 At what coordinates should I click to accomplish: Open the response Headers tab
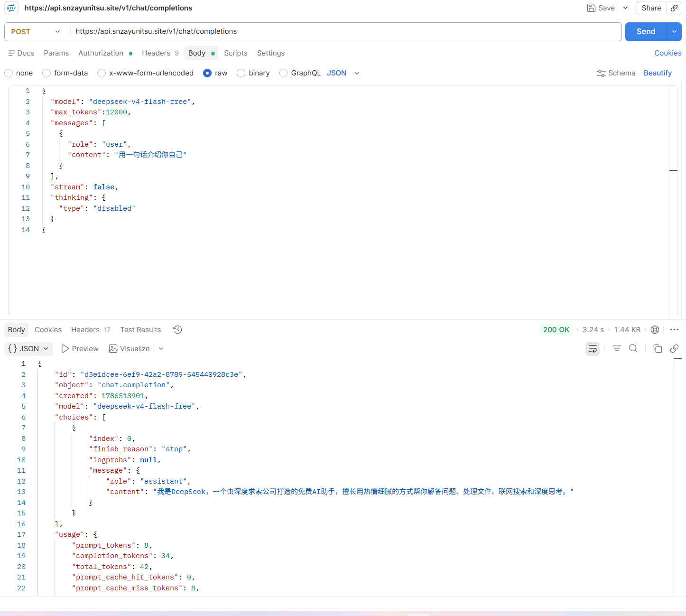pos(91,330)
